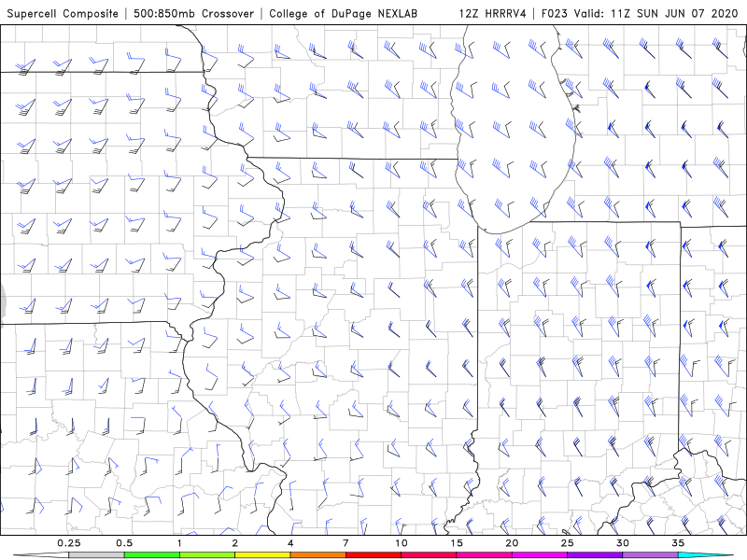
Task: Click the "7" legend value
Action: point(345,543)
